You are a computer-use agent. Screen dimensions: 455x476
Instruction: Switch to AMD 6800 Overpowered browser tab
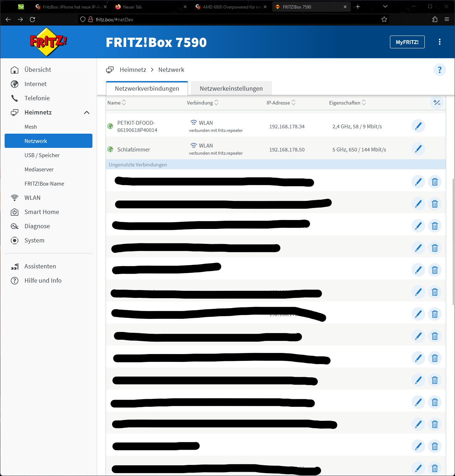[x=231, y=7]
